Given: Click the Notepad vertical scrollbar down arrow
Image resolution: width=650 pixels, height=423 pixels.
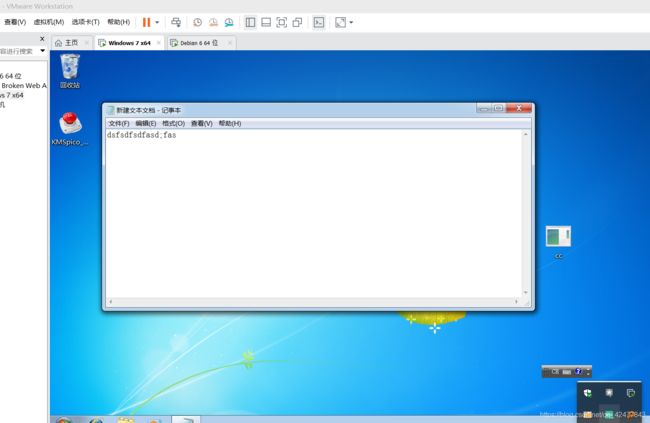Looking at the screenshot, I should tap(526, 292).
